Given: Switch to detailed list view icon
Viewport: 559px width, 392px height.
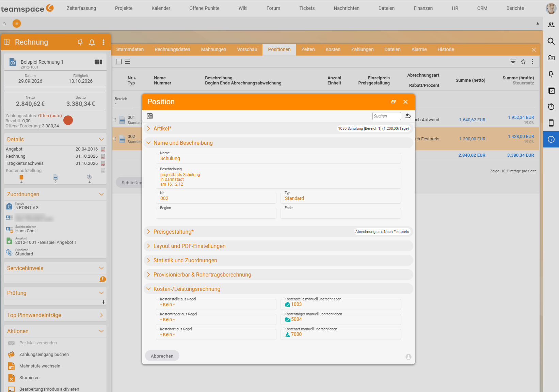Looking at the screenshot, I should [x=119, y=62].
